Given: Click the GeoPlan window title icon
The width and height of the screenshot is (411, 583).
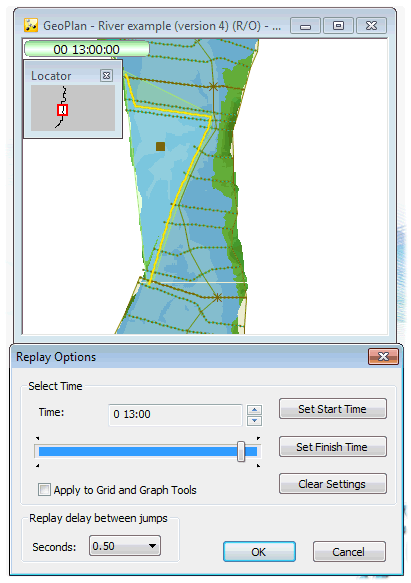Looking at the screenshot, I should tap(30, 25).
